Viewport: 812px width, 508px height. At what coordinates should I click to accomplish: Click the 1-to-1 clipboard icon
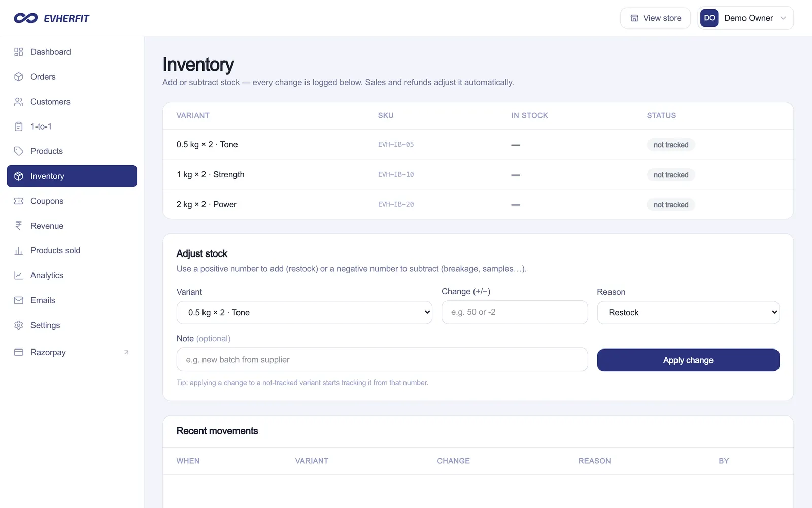click(19, 126)
